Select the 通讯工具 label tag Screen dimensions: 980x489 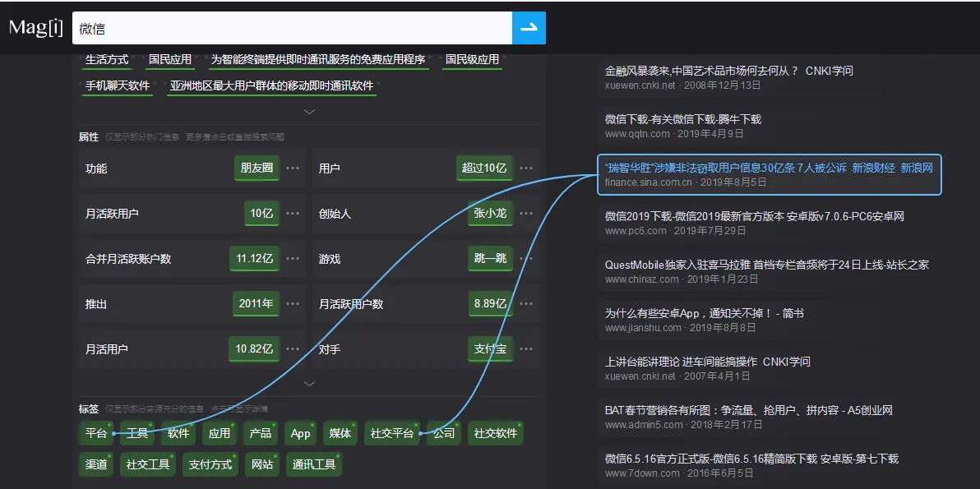click(314, 464)
